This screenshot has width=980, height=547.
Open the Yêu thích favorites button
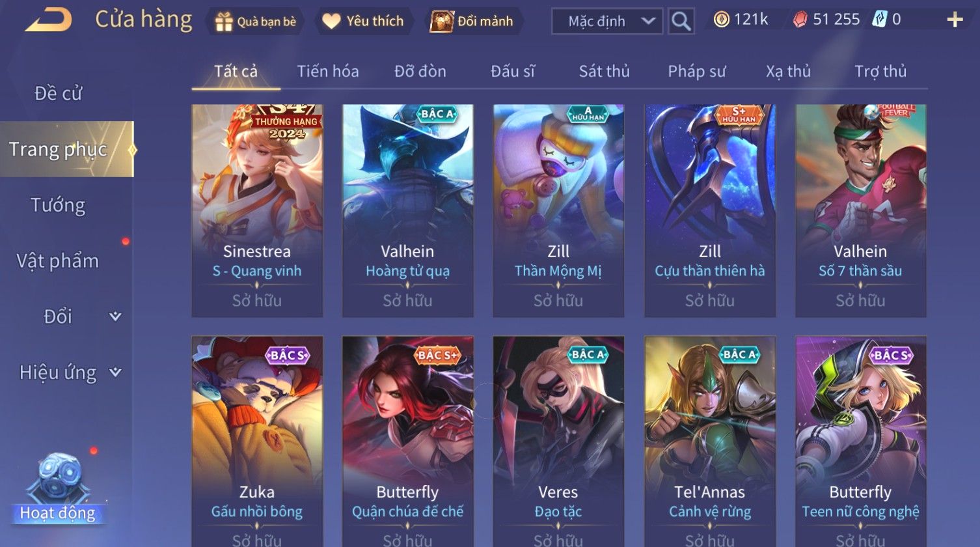coord(363,21)
